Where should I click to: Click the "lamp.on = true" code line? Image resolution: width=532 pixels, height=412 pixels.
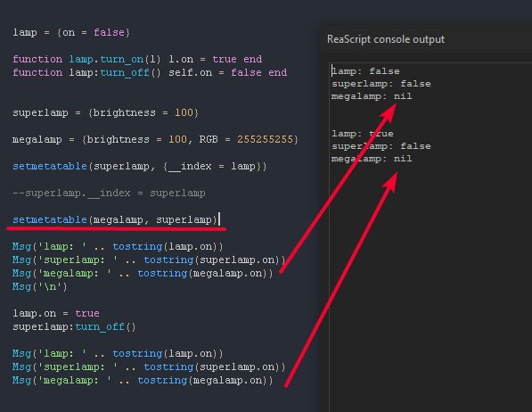[56, 313]
